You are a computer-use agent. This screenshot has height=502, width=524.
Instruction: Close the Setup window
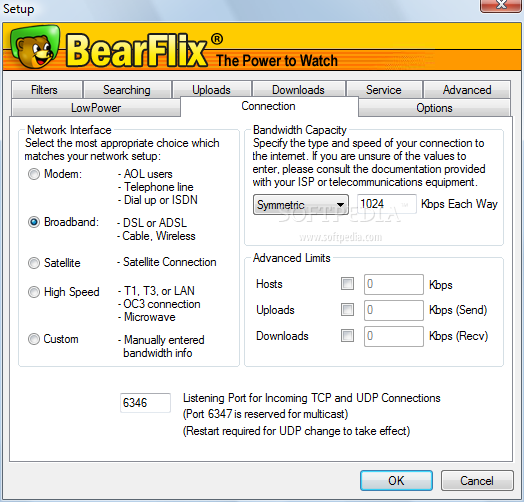tap(501, 6)
